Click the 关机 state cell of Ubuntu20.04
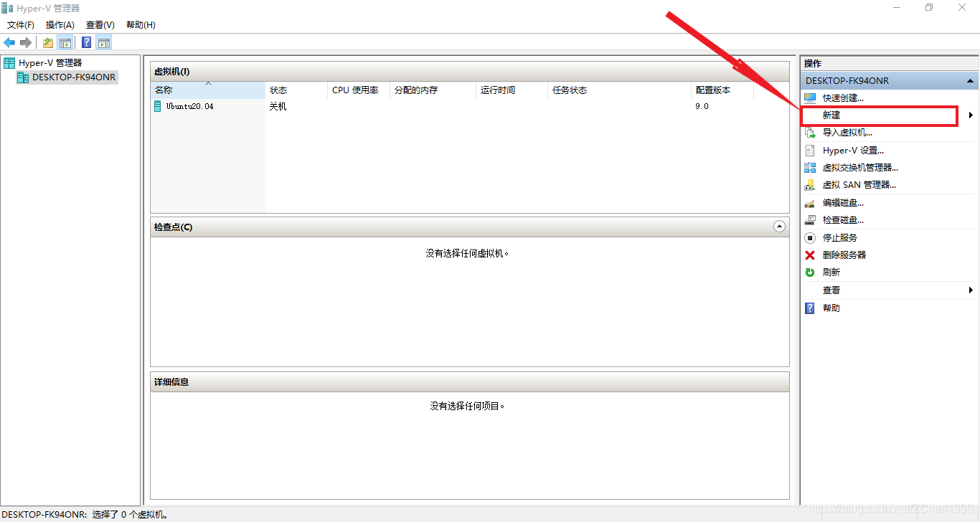The image size is (980, 522). coord(278,106)
